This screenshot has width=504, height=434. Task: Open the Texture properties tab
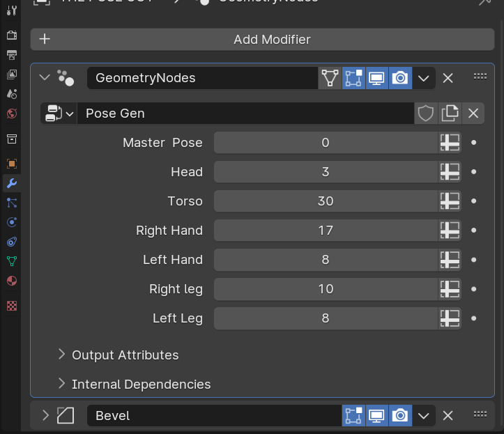pyautogui.click(x=12, y=306)
